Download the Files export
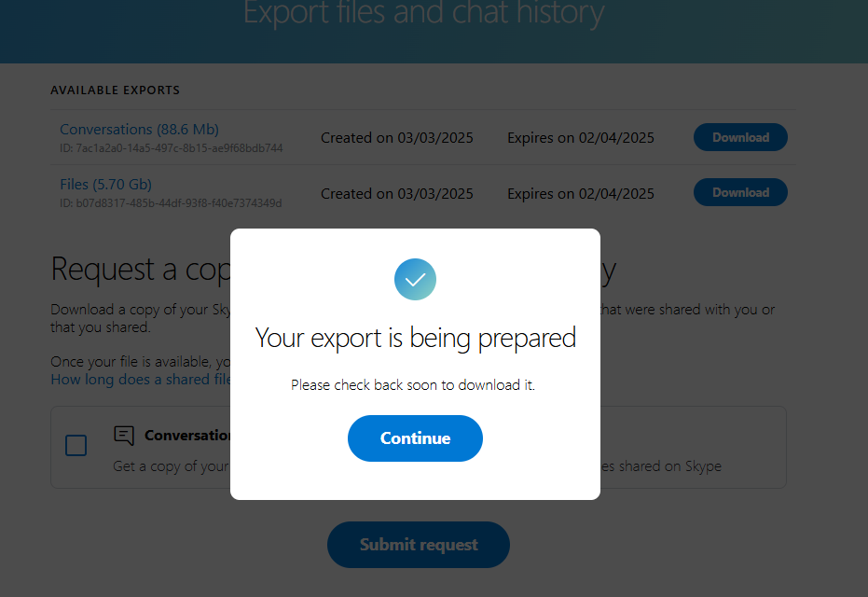 [x=740, y=192]
